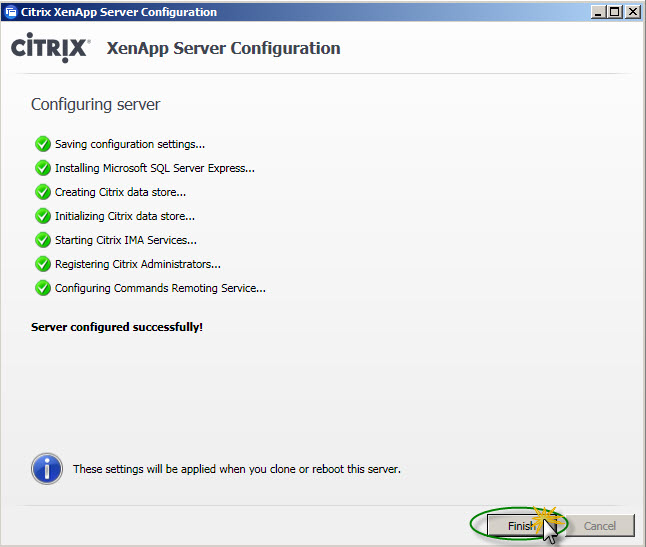Click the check icon for Creating Citrix data store
The height and width of the screenshot is (547, 646).
pos(43,192)
